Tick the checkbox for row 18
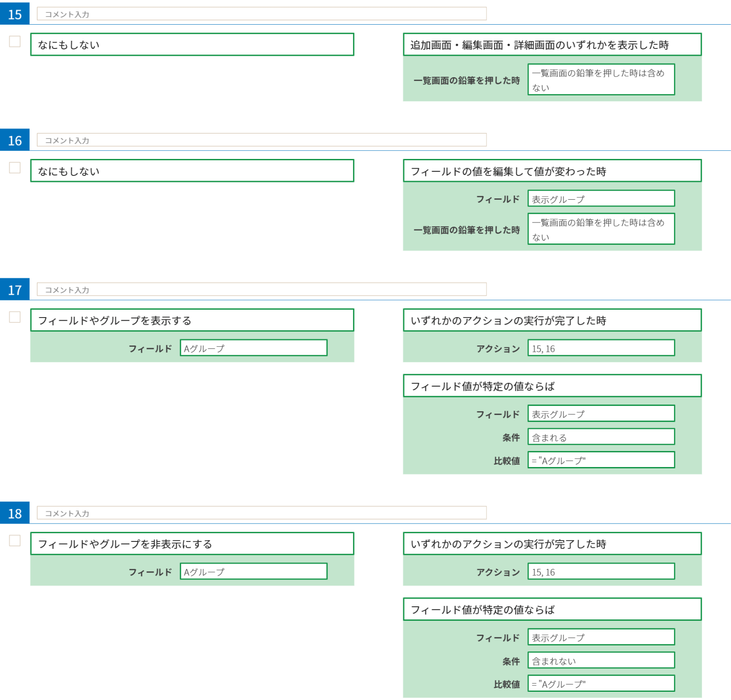The height and width of the screenshot is (700, 731). point(15,541)
